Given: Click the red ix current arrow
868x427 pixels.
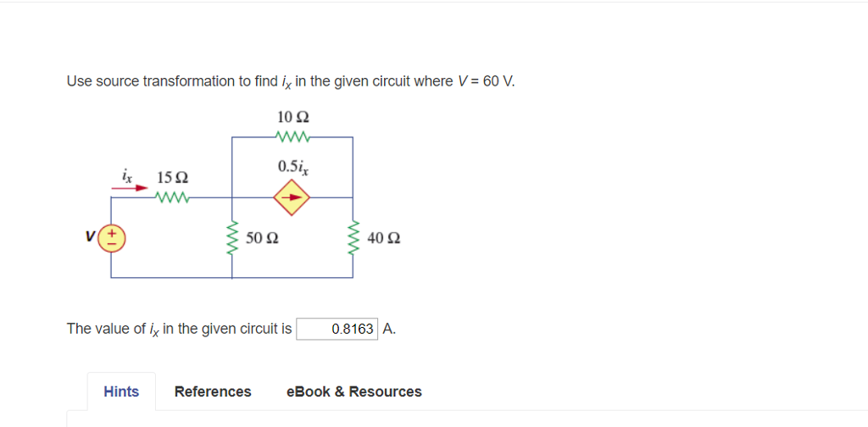Looking at the screenshot, I should (x=130, y=189).
